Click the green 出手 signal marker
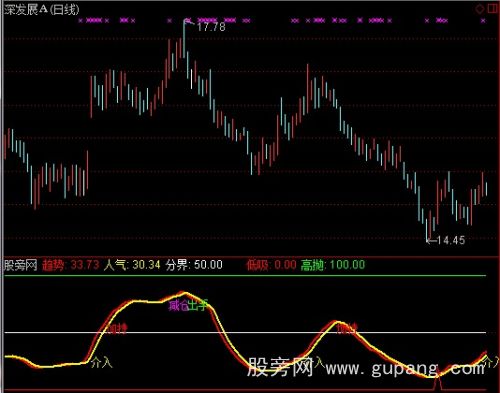 click(x=198, y=305)
